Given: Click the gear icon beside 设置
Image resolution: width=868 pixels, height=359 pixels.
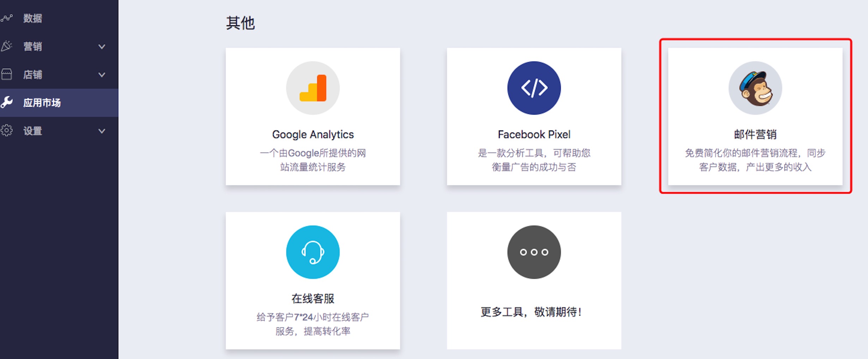Looking at the screenshot, I should (7, 130).
